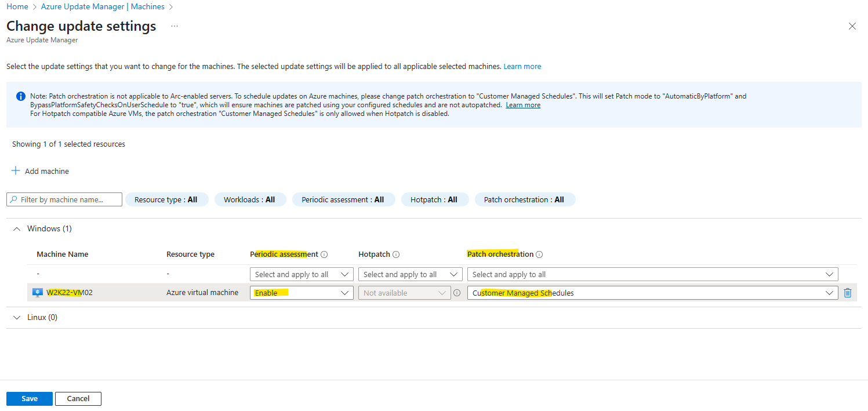Click info icon beside Not available dropdown
This screenshot has height=411, width=868.
pos(457,293)
